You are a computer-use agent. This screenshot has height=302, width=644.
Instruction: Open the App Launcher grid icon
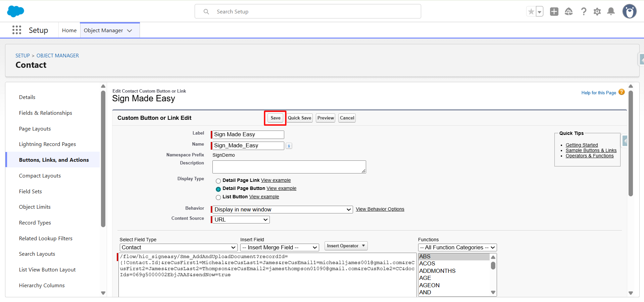pos(17,30)
